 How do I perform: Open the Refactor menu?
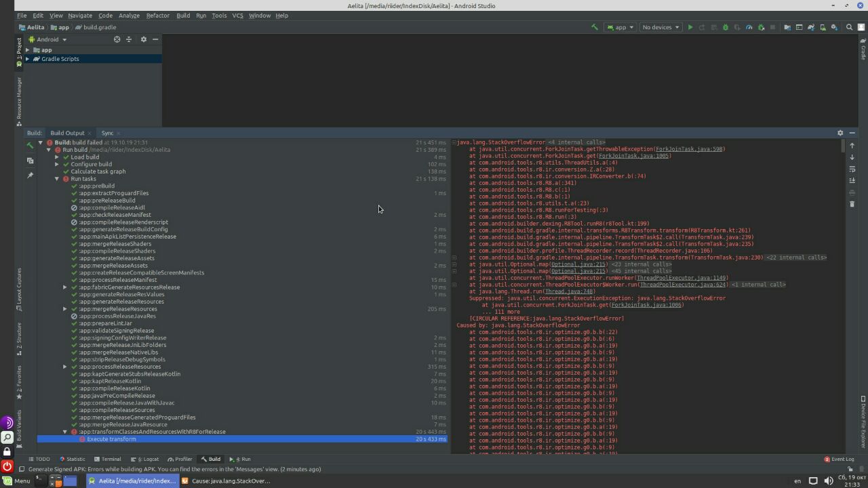[158, 15]
